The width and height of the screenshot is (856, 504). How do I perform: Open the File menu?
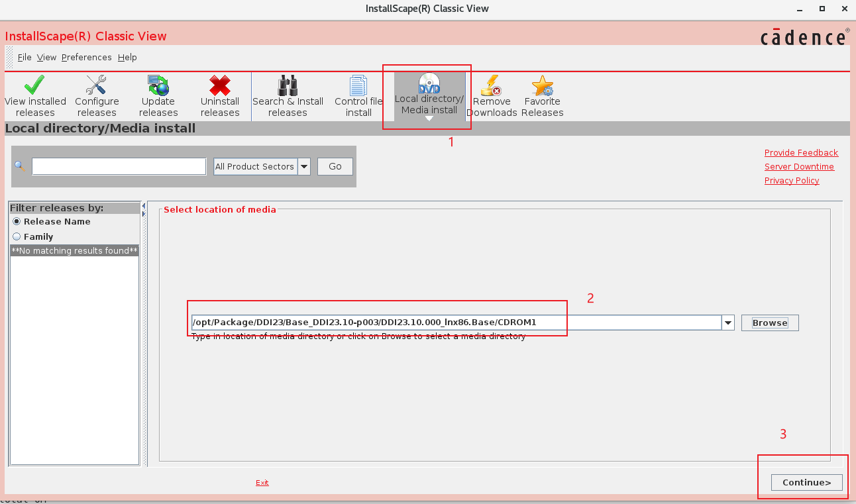coord(25,58)
